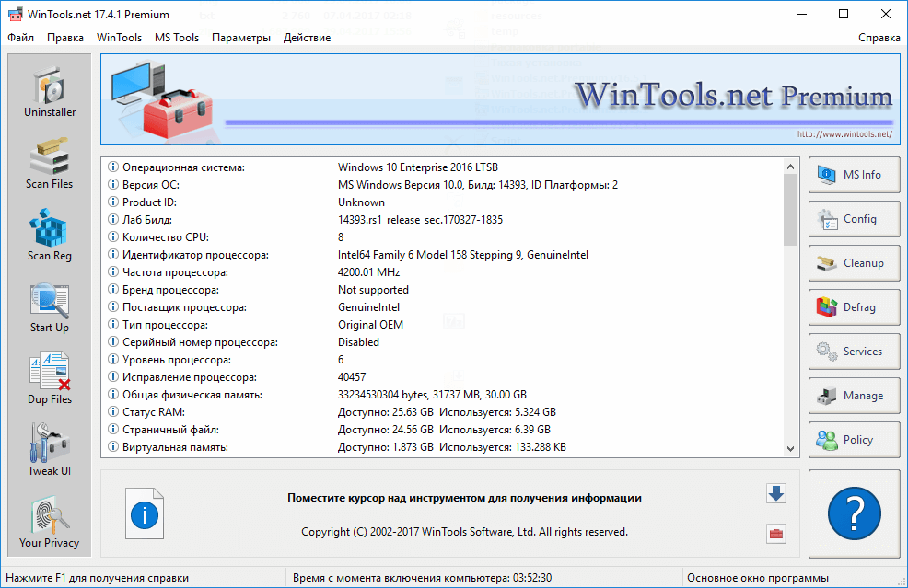908x588 pixels.
Task: Click the Config button
Action: pos(854,219)
